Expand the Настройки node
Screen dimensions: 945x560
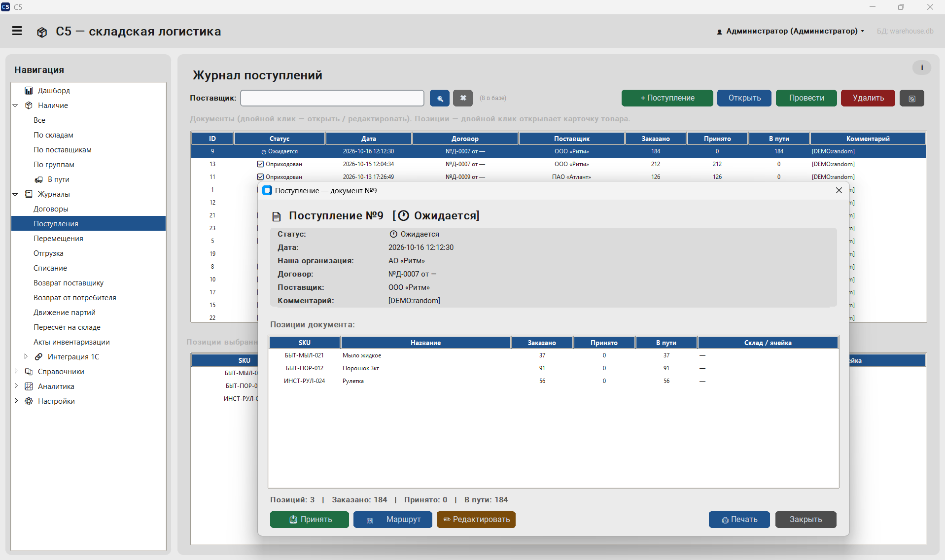pyautogui.click(x=16, y=401)
